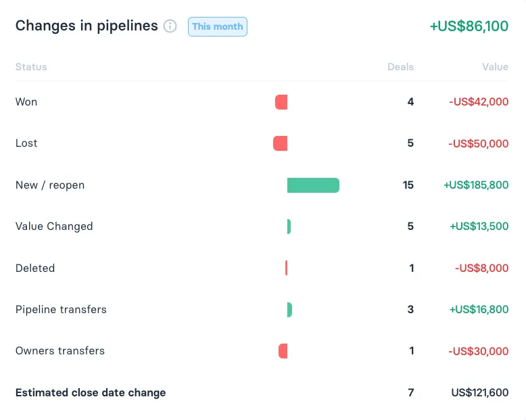
Task: Click the thin red Deleted bar
Action: [x=286, y=268]
